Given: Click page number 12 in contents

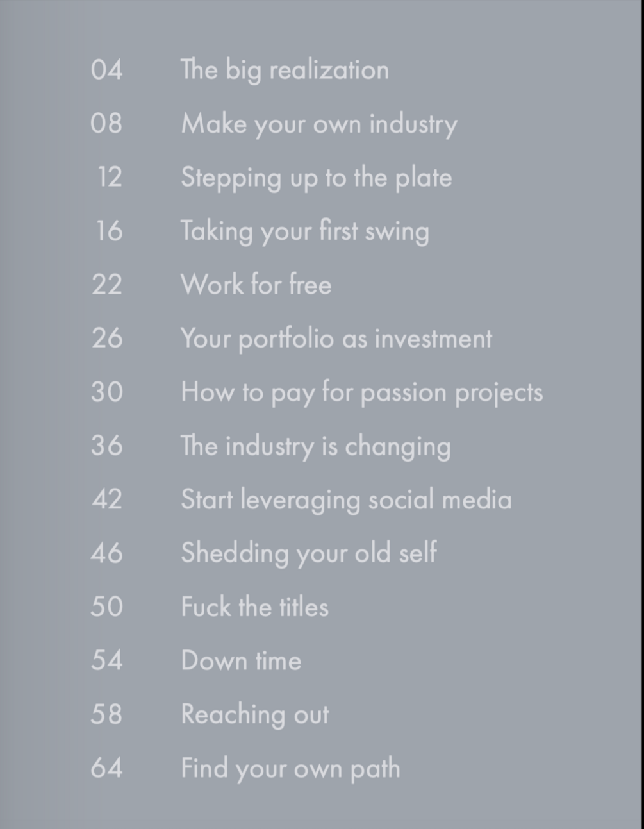Looking at the screenshot, I should [x=110, y=177].
